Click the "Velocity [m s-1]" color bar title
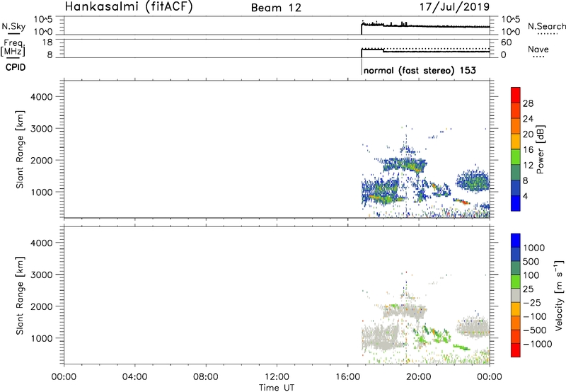The height and width of the screenshot is (392, 566). coord(559,295)
